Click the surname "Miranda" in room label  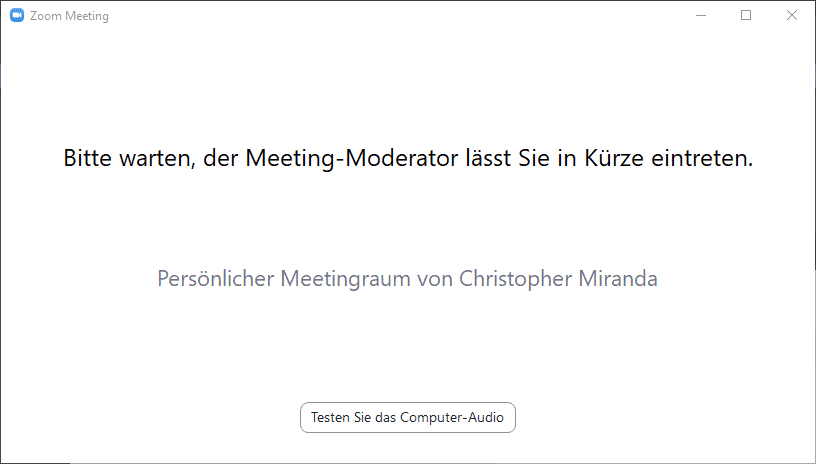(x=618, y=278)
